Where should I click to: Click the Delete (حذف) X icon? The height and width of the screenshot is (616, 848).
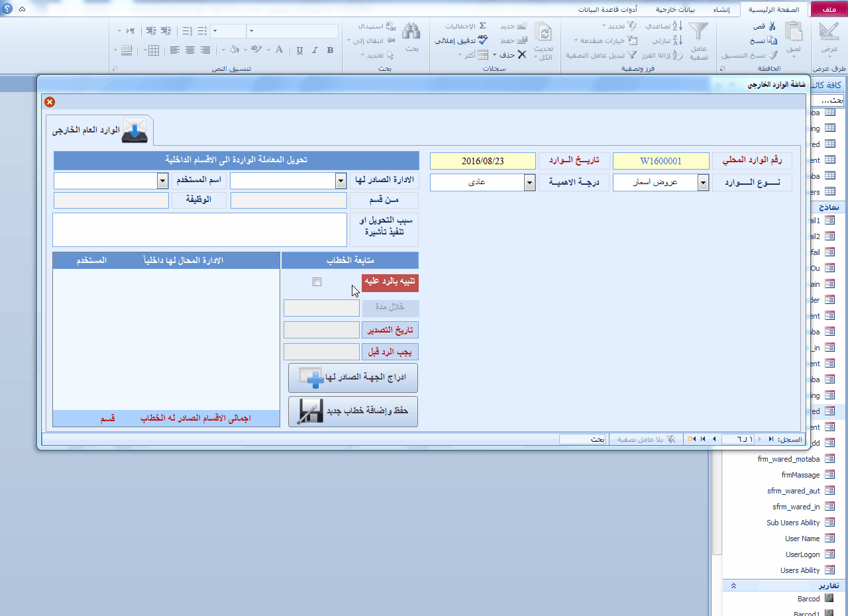tap(521, 55)
